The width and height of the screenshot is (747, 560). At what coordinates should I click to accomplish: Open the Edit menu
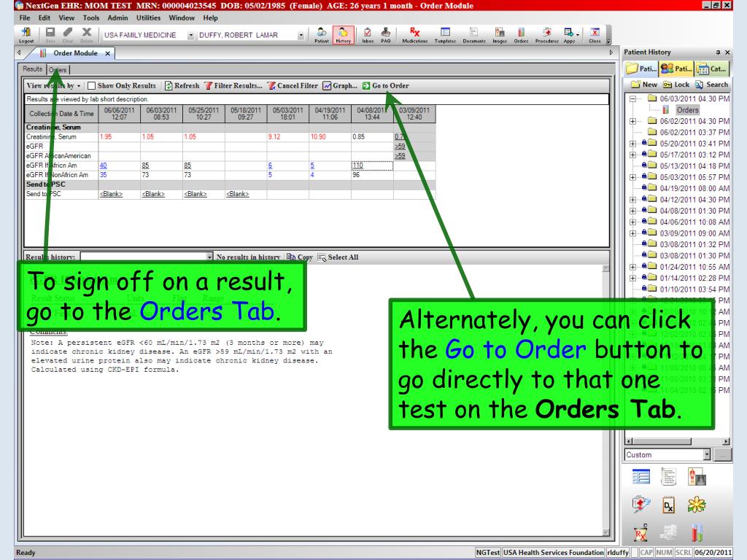point(44,17)
